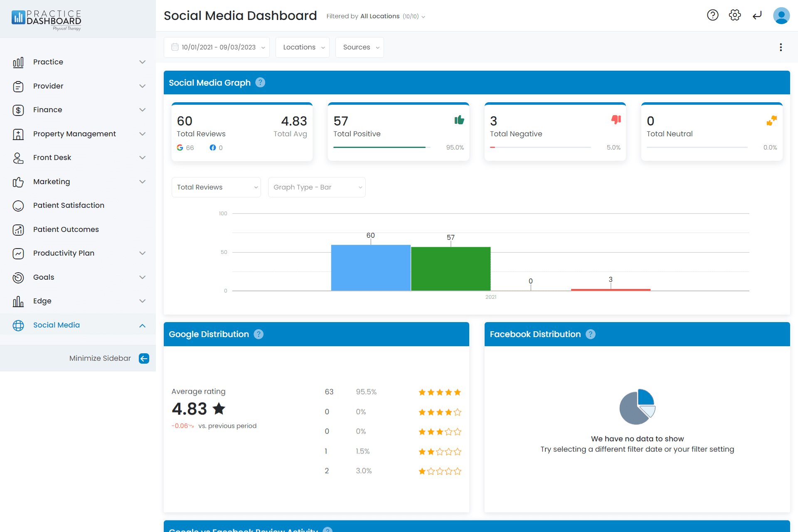Click Social Media Graph help icon
This screenshot has height=532, width=798.
tap(260, 82)
